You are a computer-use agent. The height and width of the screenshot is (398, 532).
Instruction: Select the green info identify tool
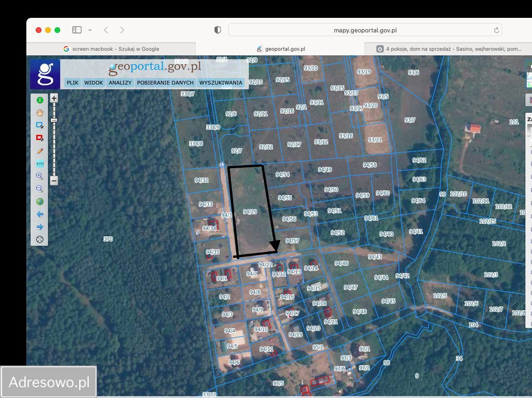[40, 100]
